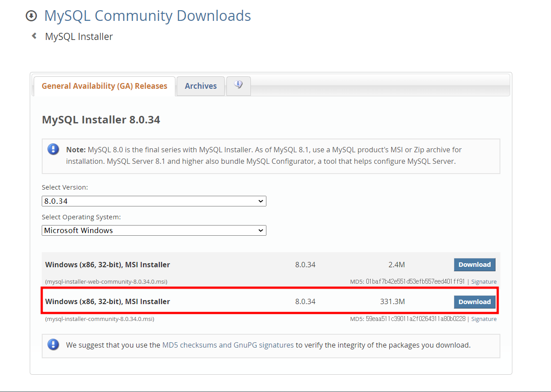Click MD5 hash starting with 59eaa511c3
Image resolution: width=551 pixels, height=392 pixels.
pyautogui.click(x=416, y=319)
